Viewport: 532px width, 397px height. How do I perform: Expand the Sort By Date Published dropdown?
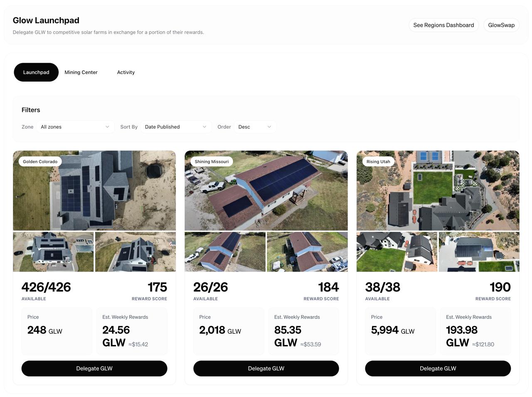[175, 127]
